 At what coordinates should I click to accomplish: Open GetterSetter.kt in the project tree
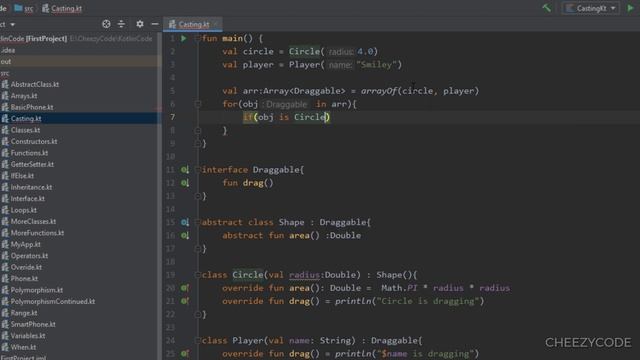[x=32, y=164]
